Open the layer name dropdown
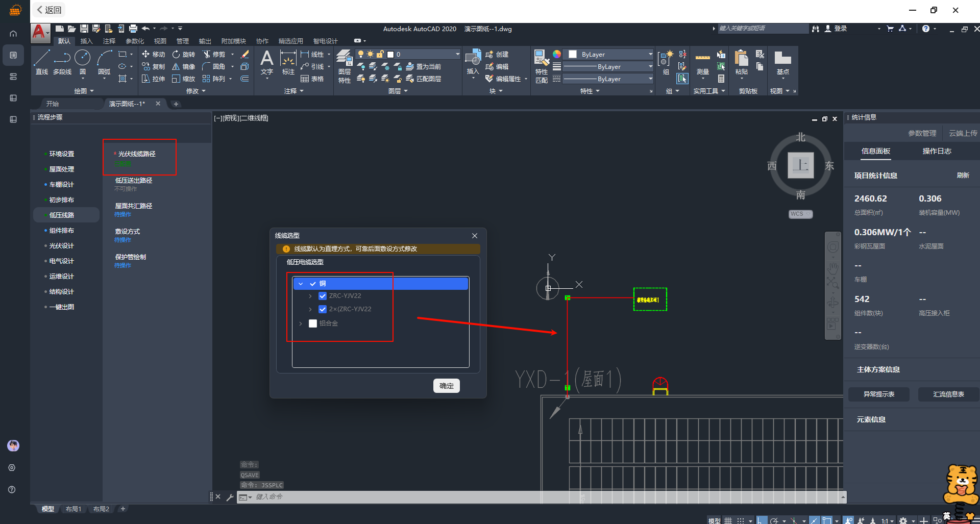980x524 pixels. tap(457, 54)
